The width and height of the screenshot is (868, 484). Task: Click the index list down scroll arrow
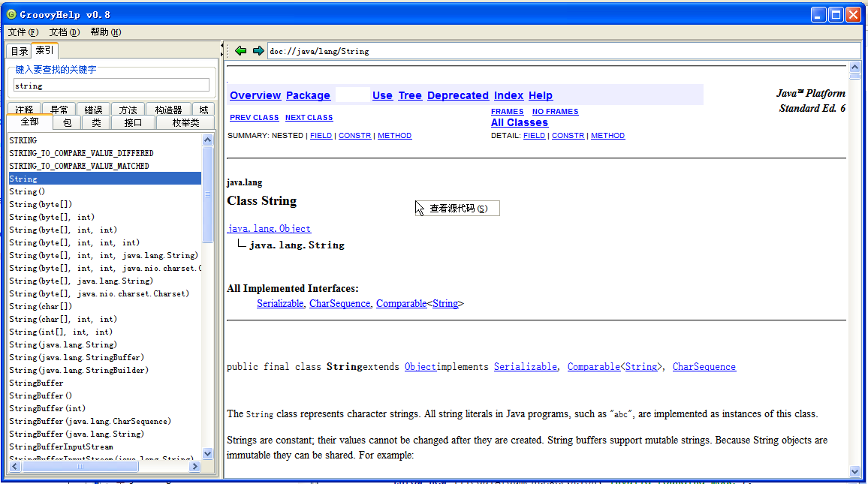pyautogui.click(x=207, y=454)
